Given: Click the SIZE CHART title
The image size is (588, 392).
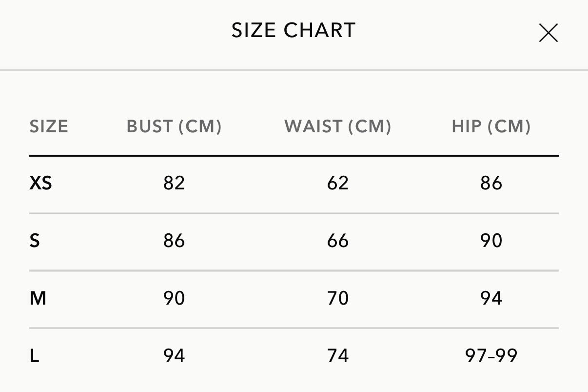Looking at the screenshot, I should coord(294,30).
